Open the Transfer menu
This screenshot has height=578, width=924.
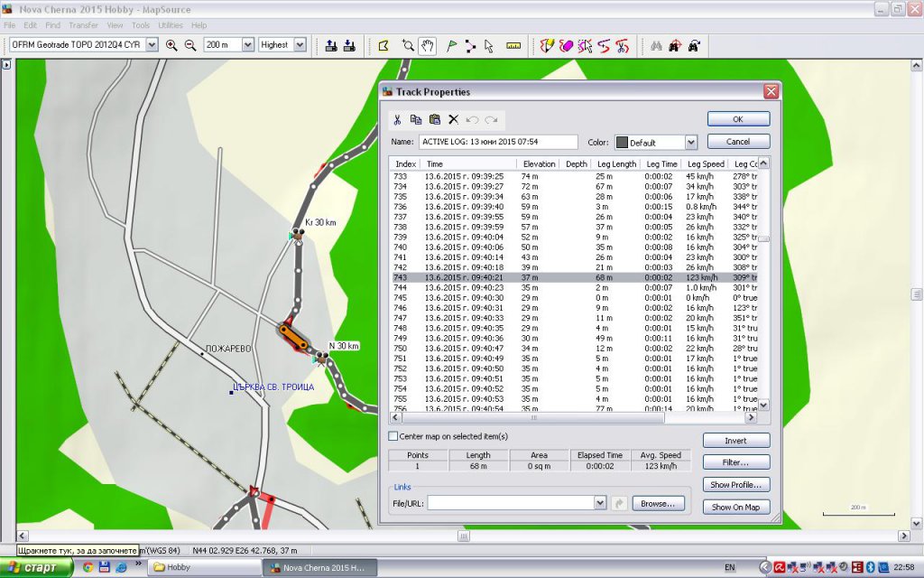83,25
